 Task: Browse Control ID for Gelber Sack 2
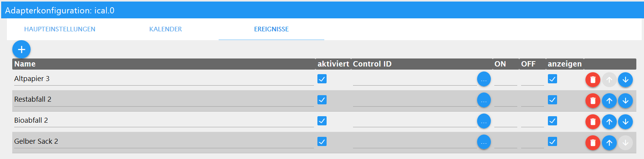[x=484, y=143]
